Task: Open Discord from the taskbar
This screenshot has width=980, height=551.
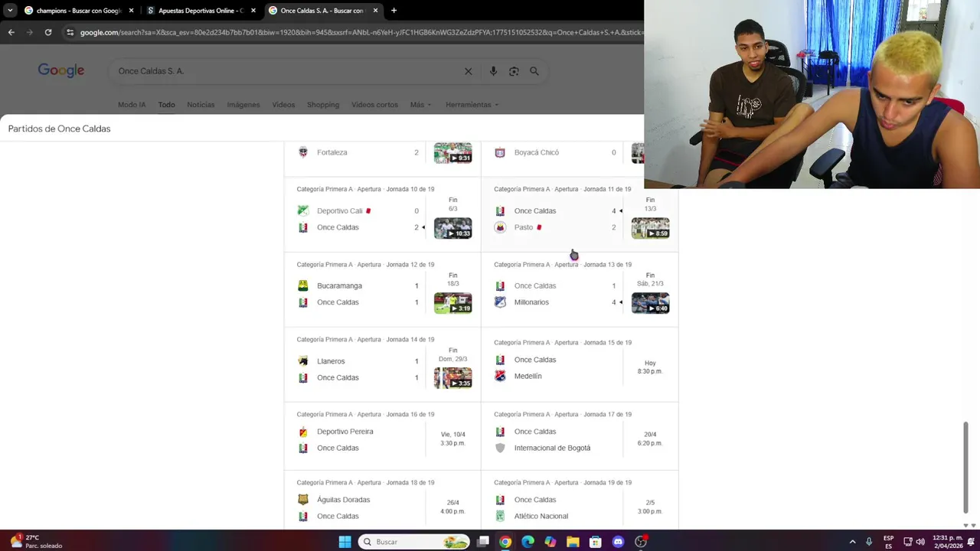Action: tap(618, 542)
